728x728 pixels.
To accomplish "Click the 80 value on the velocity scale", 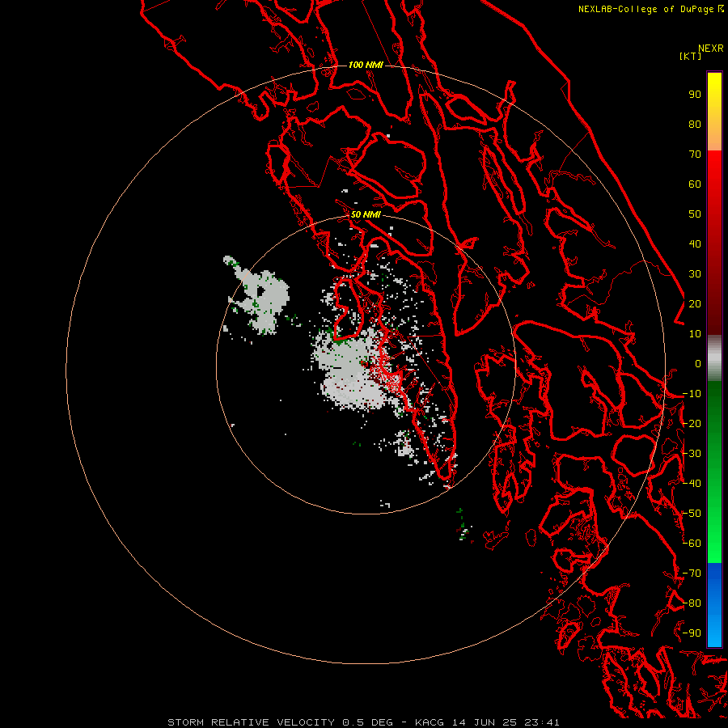I will (x=695, y=125).
